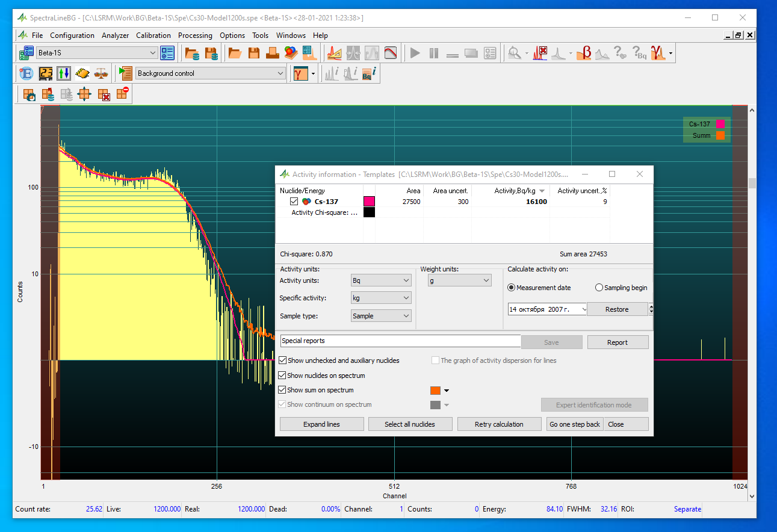777x532 pixels.
Task: Click the clear peaks red-X spectrum icon
Action: pos(540,54)
